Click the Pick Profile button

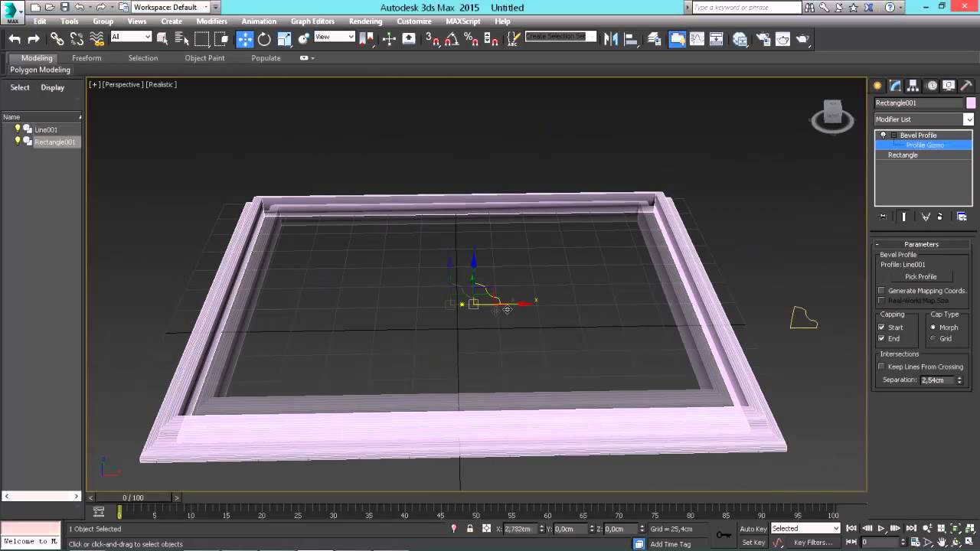pyautogui.click(x=920, y=277)
